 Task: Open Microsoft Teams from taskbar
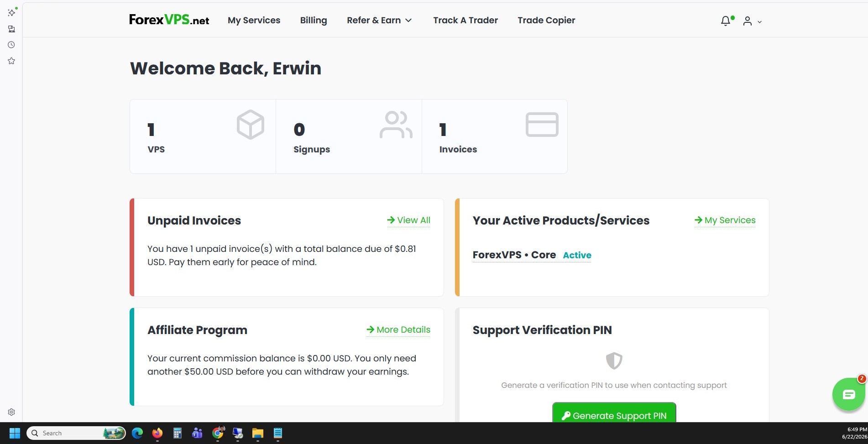pos(198,433)
